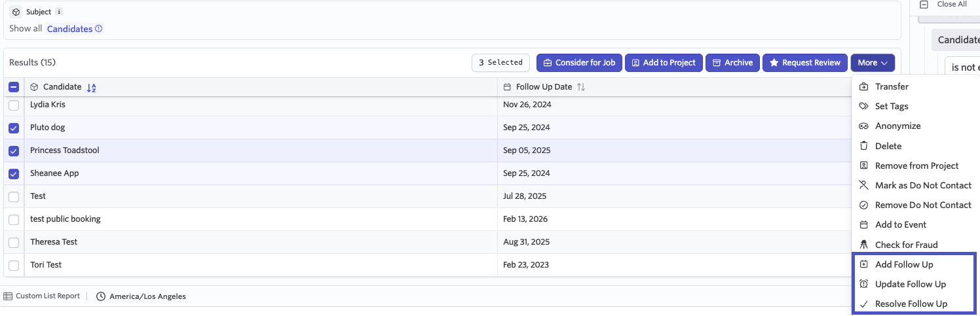
Task: Select Resolve Follow Up option
Action: pyautogui.click(x=911, y=304)
